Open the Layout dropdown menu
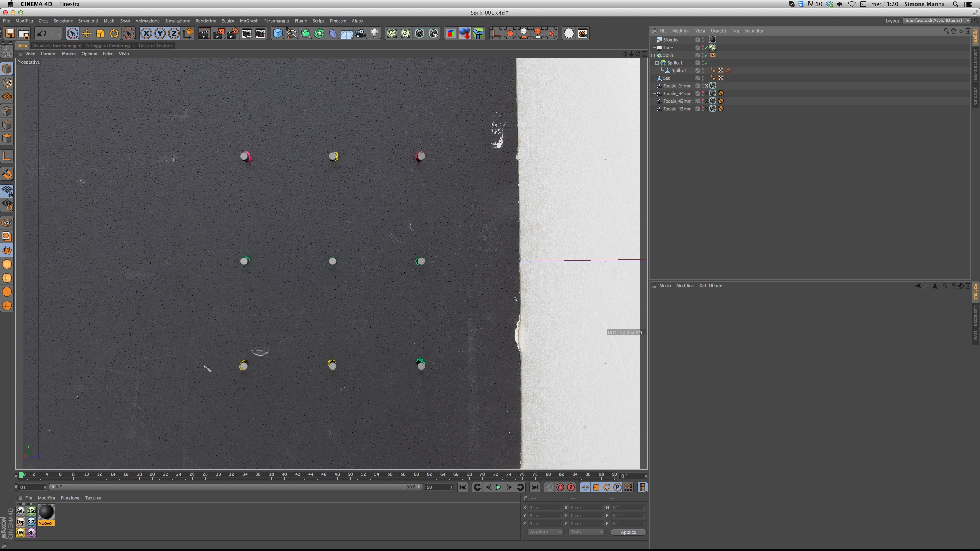The height and width of the screenshot is (551, 980). pos(937,21)
